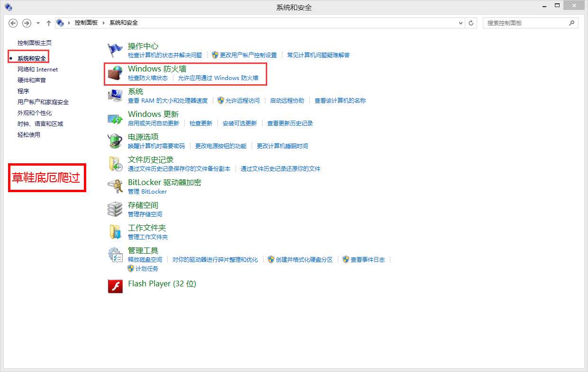This screenshot has height=372, width=588.
Task: Click the search magnifier icon
Action: click(x=572, y=23)
